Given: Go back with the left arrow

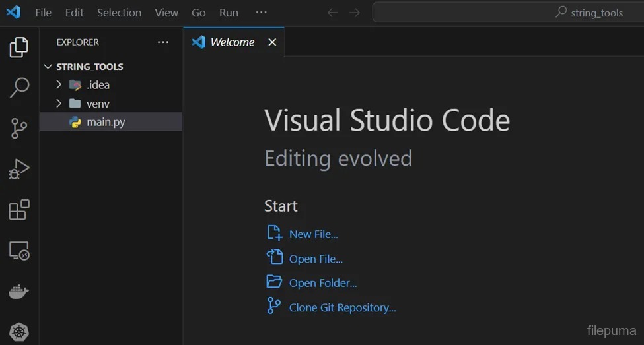Looking at the screenshot, I should pyautogui.click(x=333, y=13).
